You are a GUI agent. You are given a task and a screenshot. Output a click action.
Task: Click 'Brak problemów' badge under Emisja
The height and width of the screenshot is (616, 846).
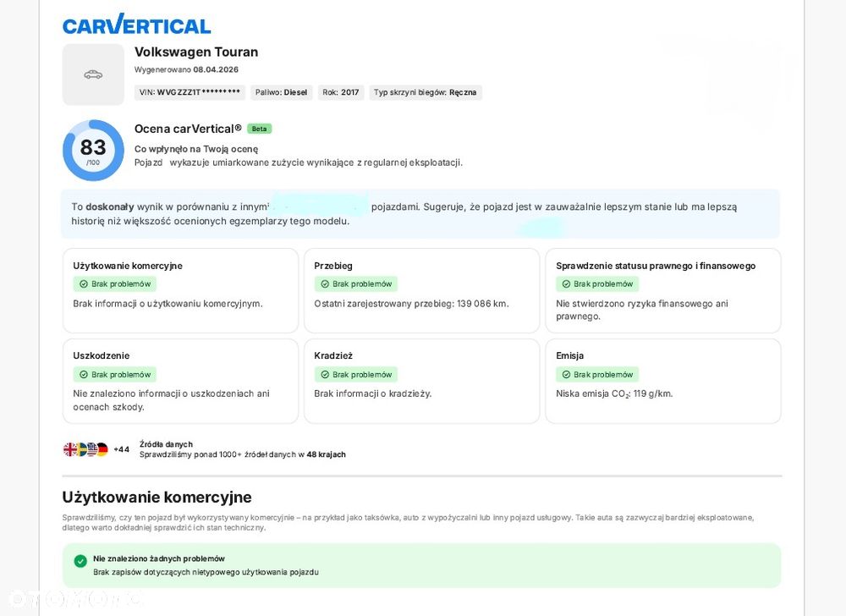coord(598,375)
